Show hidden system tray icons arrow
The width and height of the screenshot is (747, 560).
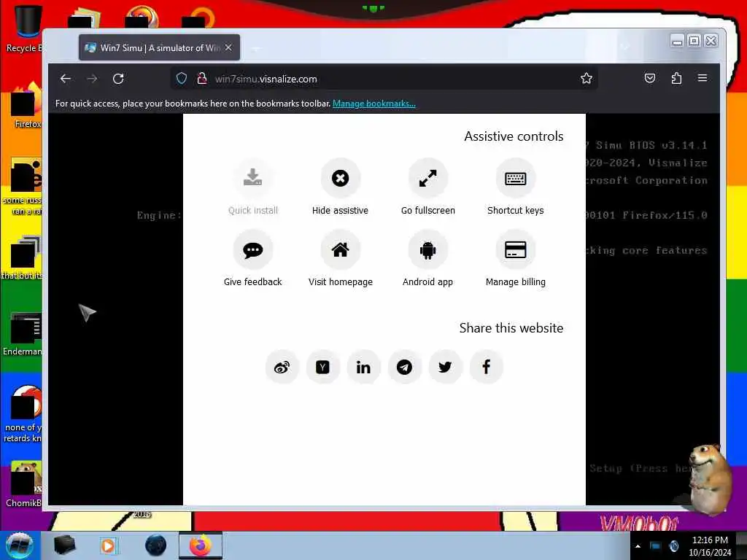point(638,546)
